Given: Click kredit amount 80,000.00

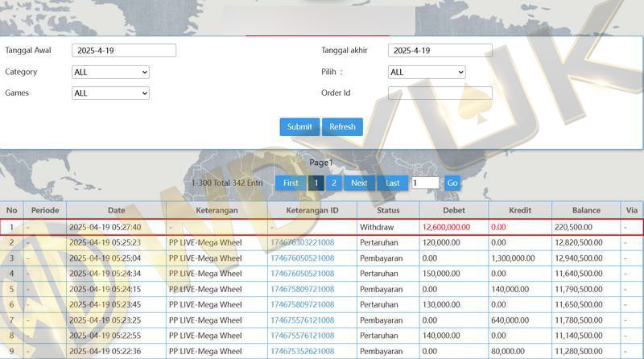Looking at the screenshot, I should click(x=508, y=351).
